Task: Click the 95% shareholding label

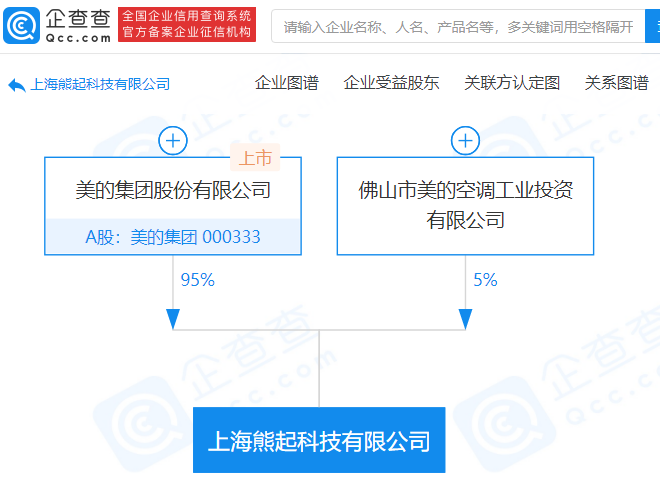Action: click(197, 280)
